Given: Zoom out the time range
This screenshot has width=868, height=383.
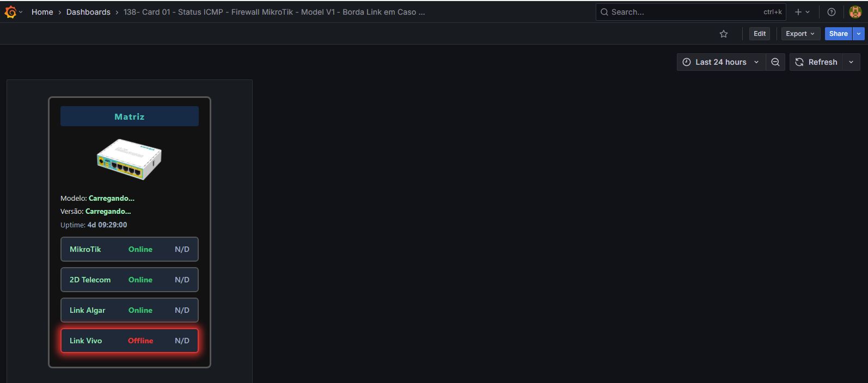Looking at the screenshot, I should [775, 62].
